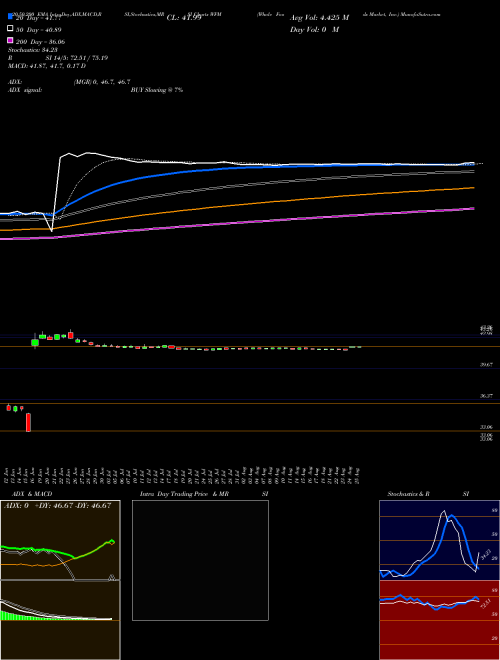Screen dimensions: 500x660
Task: Click the blue Stochastics panel chart
Action: point(439,540)
